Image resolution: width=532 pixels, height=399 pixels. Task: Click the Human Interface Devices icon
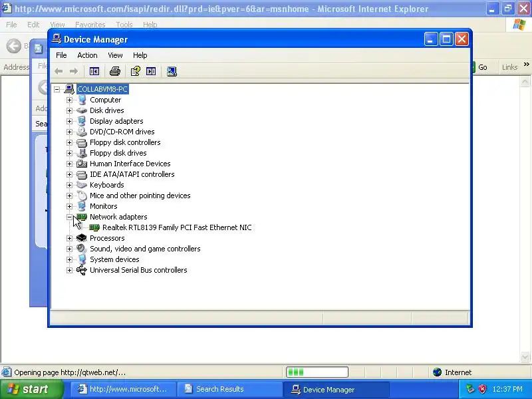coord(82,164)
